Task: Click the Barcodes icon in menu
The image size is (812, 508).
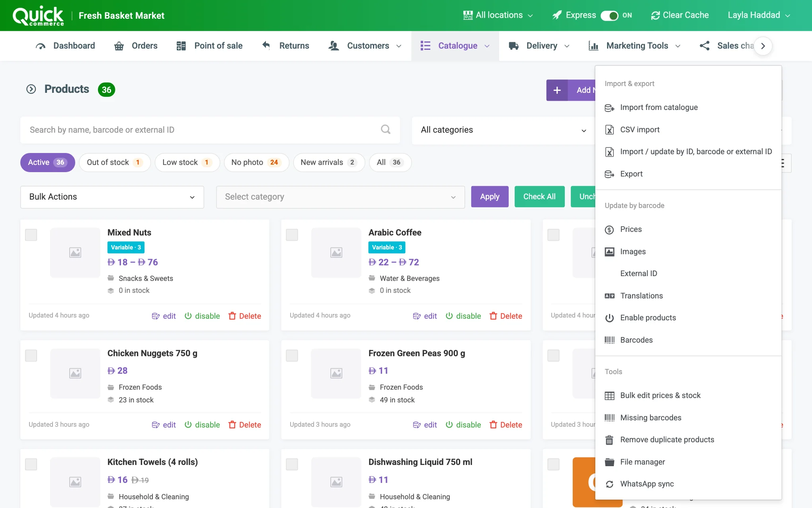Action: 609,340
